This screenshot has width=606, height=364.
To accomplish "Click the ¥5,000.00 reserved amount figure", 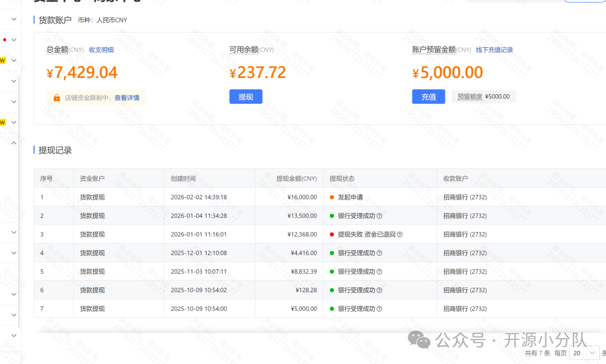I will pos(448,73).
